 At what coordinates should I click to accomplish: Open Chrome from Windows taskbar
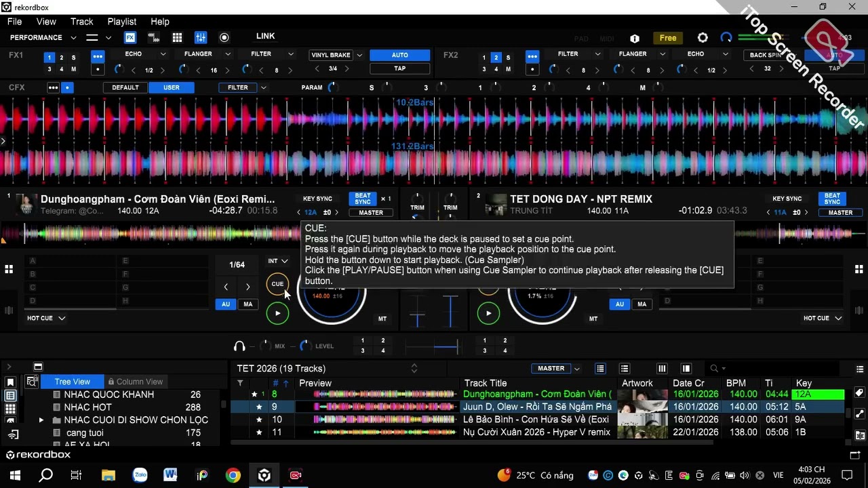click(x=233, y=475)
